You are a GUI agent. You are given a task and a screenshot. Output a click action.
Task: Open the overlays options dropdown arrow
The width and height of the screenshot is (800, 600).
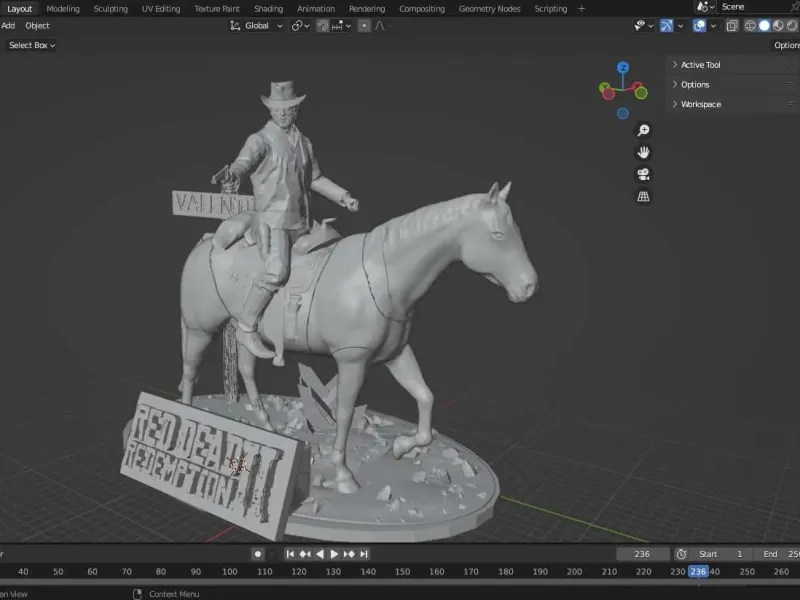click(x=713, y=26)
